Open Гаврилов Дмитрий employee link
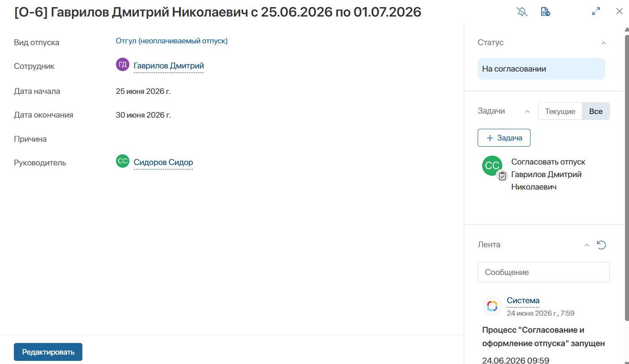This screenshot has height=364, width=629. point(169,66)
